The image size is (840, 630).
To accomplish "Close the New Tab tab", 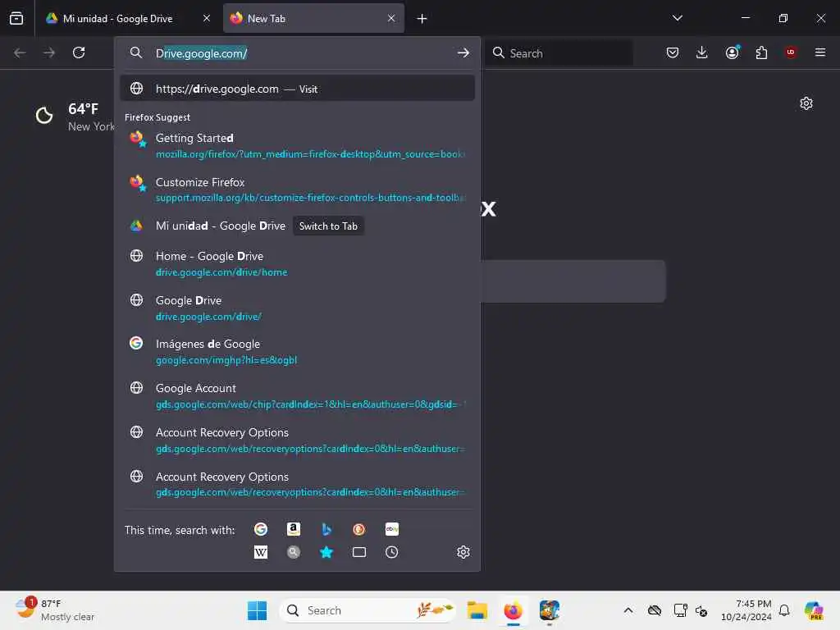I will [391, 18].
